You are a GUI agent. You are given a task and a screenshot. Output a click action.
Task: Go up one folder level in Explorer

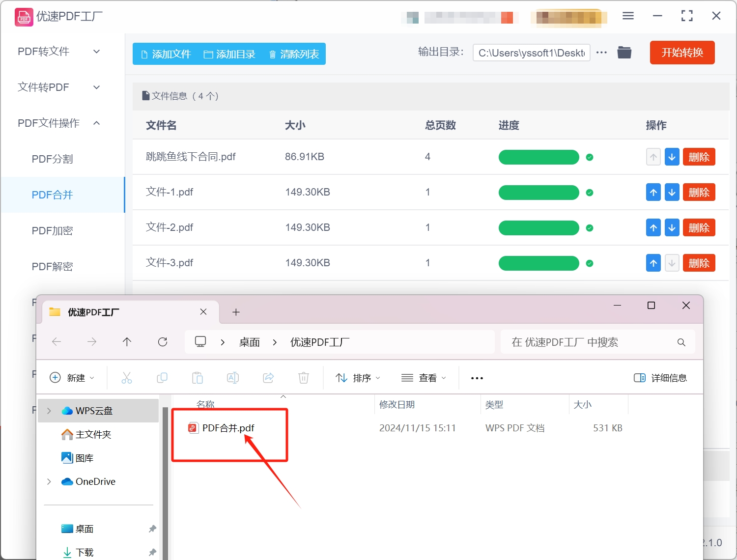(127, 342)
